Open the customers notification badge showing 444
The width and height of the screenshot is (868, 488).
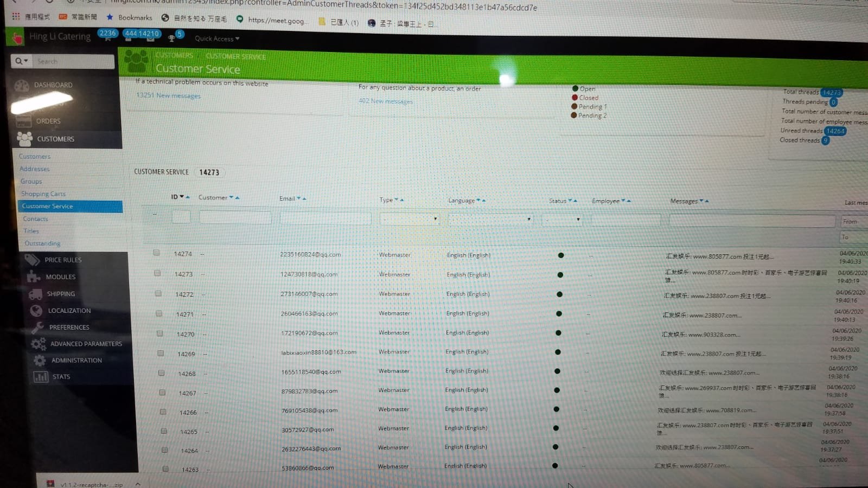pos(130,34)
